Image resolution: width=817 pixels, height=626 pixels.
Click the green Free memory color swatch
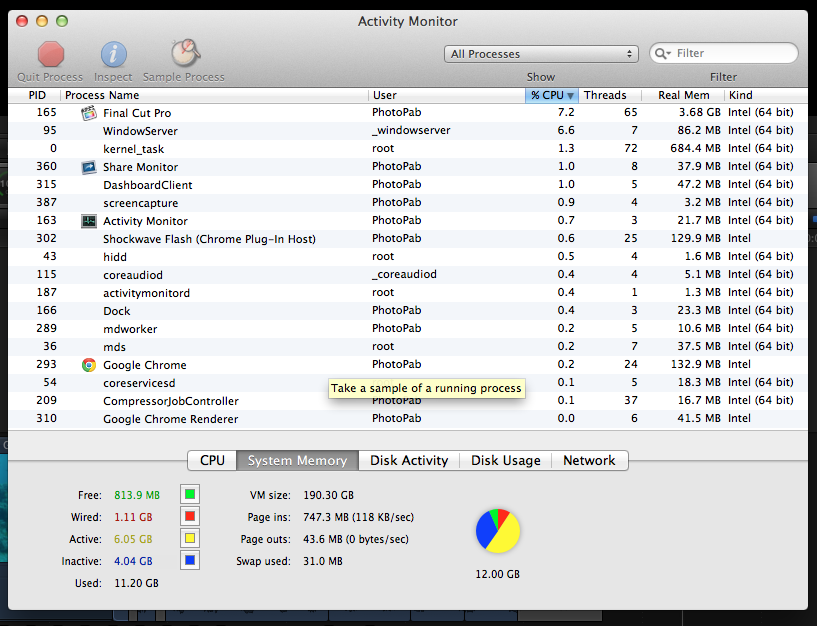click(190, 494)
